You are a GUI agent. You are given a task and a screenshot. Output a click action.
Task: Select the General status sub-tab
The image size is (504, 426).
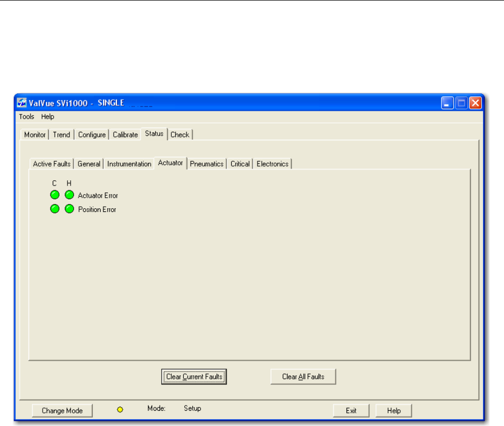89,164
